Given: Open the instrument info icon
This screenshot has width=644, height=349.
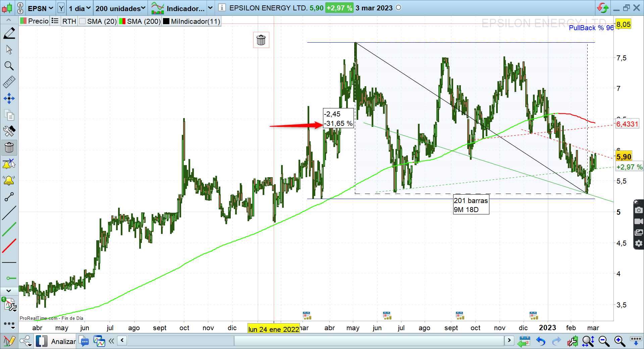Looking at the screenshot, I should coord(222,8).
